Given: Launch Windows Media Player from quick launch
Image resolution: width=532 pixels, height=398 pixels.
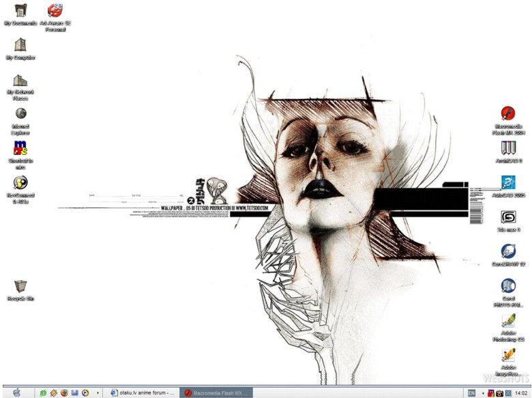Looking at the screenshot, I should (85, 393).
